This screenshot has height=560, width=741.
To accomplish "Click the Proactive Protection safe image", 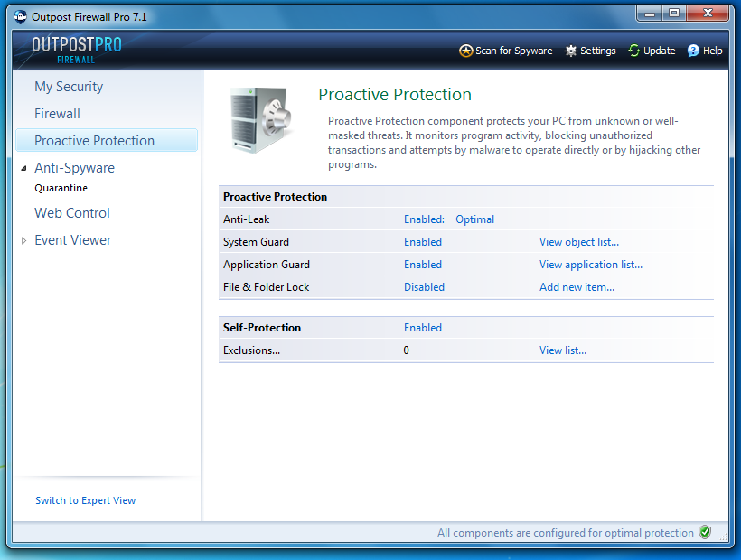I will 261,120.
